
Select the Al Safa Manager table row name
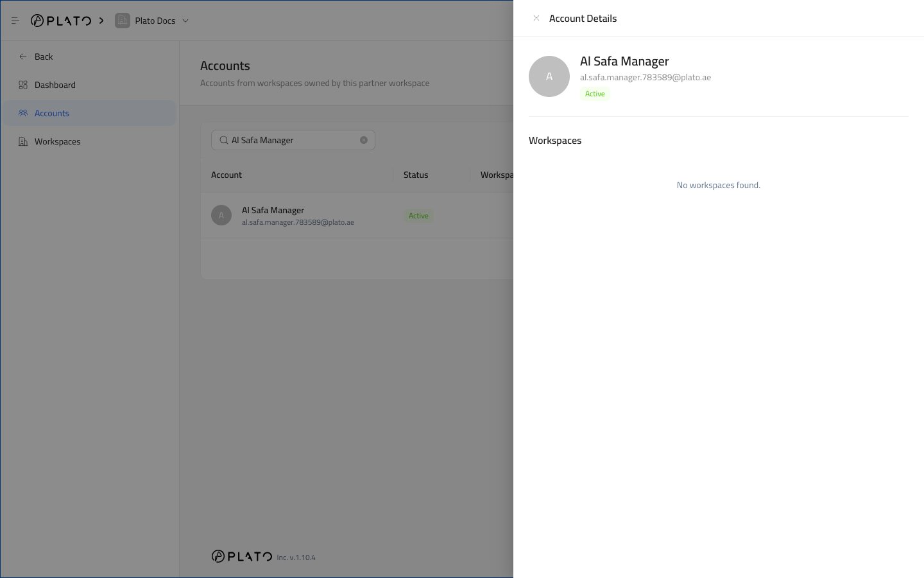(273, 210)
